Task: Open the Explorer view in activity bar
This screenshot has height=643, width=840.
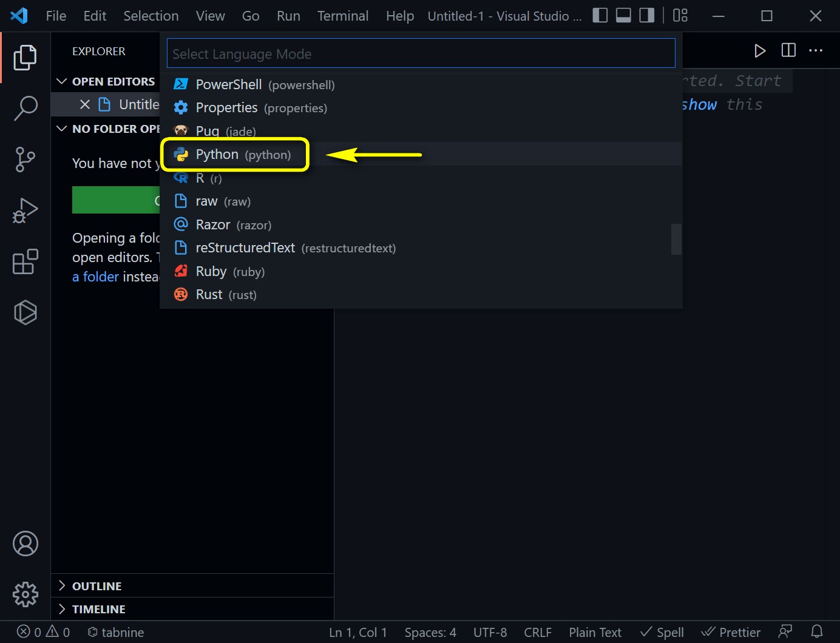Action: [x=25, y=58]
